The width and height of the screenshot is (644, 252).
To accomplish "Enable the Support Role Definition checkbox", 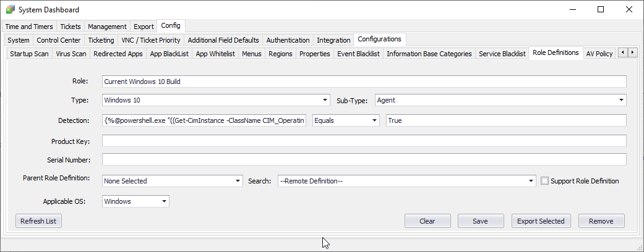I will coord(545,181).
